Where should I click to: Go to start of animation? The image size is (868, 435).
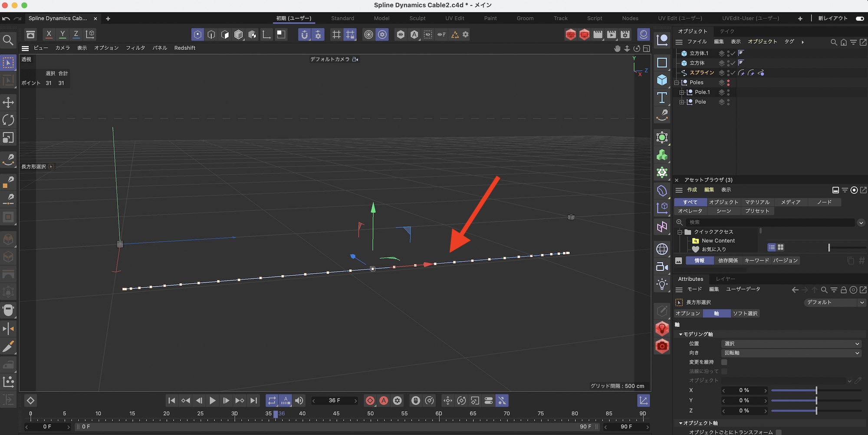(171, 401)
